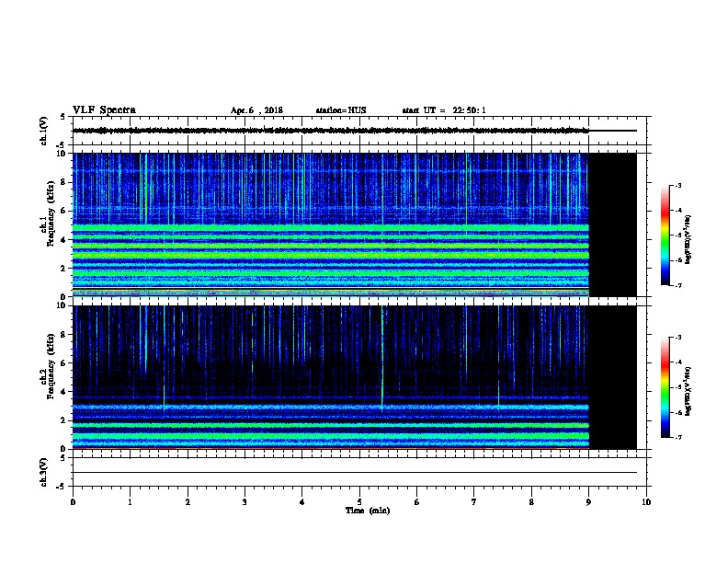Click the "10" tick on ch.2 frequency axis
Image resolution: width=728 pixels, height=563 pixels.
[x=63, y=305]
